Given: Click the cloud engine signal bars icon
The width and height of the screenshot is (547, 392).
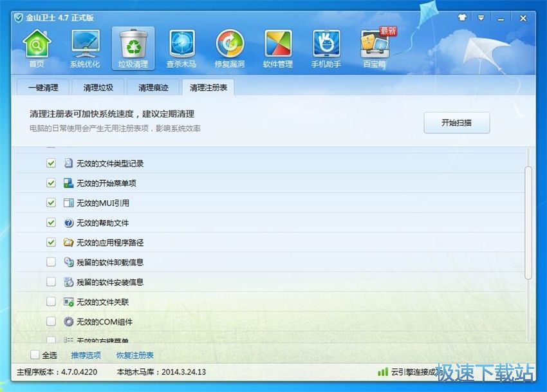Looking at the screenshot, I should [x=383, y=372].
